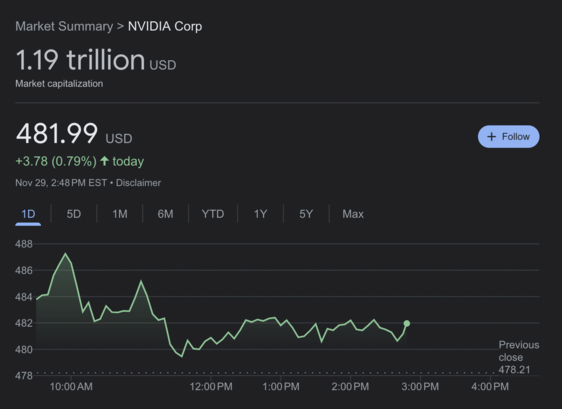Click the 4:00 PM axis label

490,386
